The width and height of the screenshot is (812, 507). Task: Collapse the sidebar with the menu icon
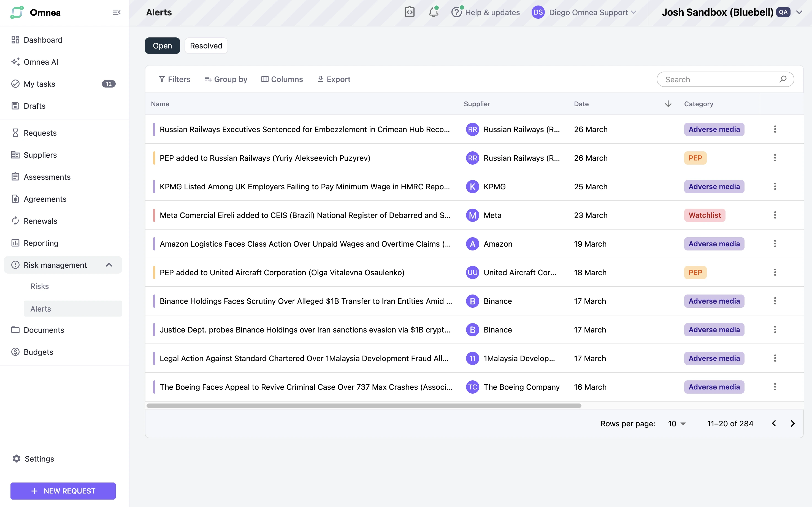pyautogui.click(x=117, y=12)
